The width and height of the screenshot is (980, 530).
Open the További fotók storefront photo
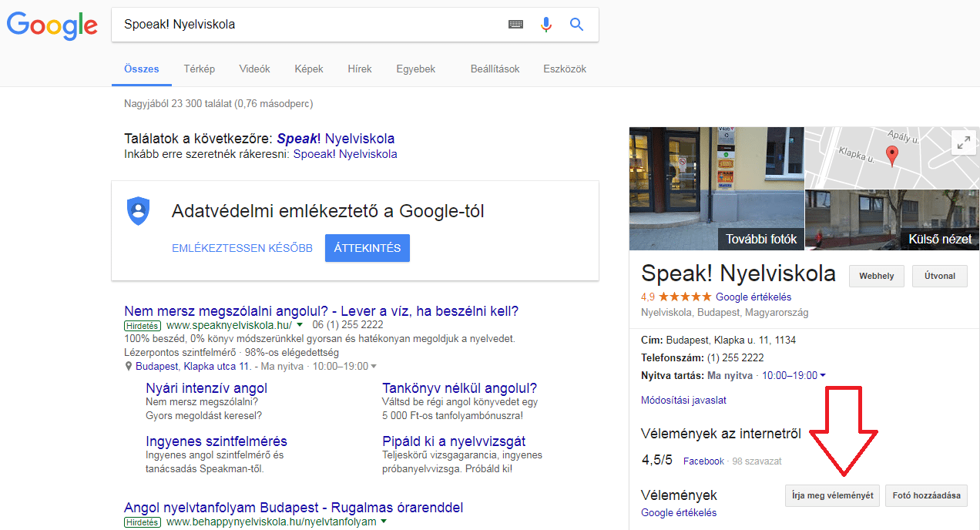[717, 188]
